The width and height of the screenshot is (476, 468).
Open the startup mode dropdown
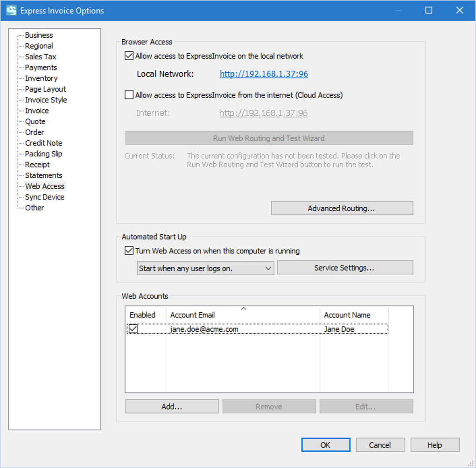(x=268, y=268)
